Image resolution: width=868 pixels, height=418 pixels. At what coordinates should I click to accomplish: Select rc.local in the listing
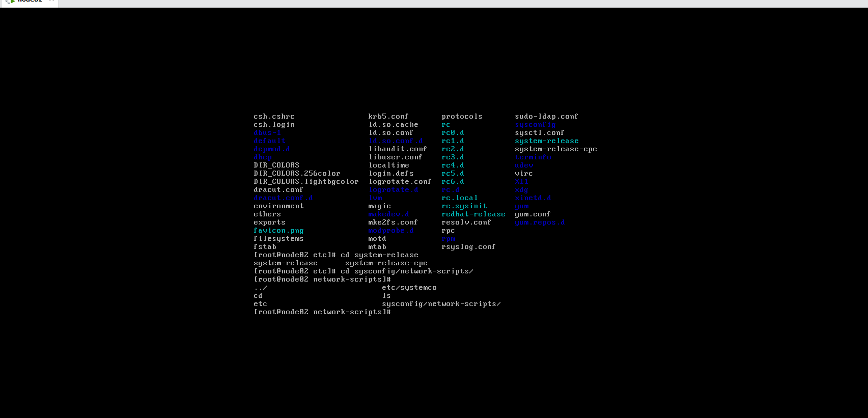tap(460, 198)
